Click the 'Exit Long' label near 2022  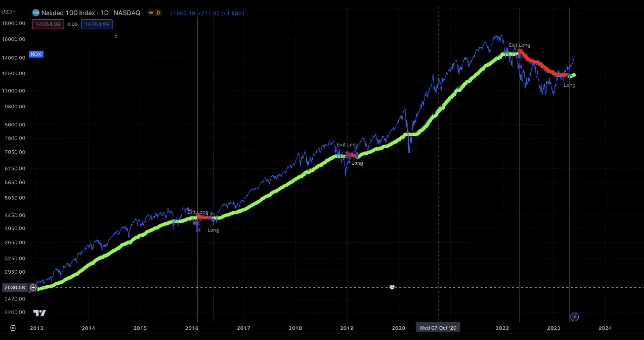[520, 45]
